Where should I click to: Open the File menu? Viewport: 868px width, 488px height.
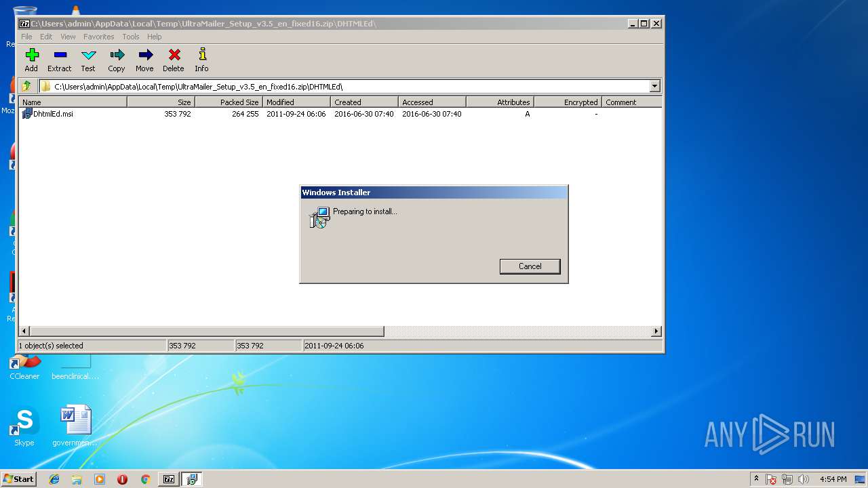click(26, 37)
